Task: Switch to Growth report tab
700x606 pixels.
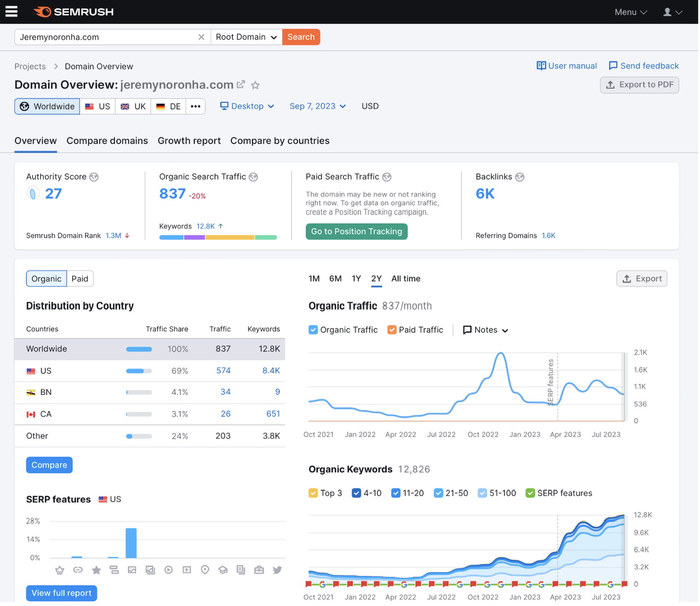Action: [x=189, y=141]
